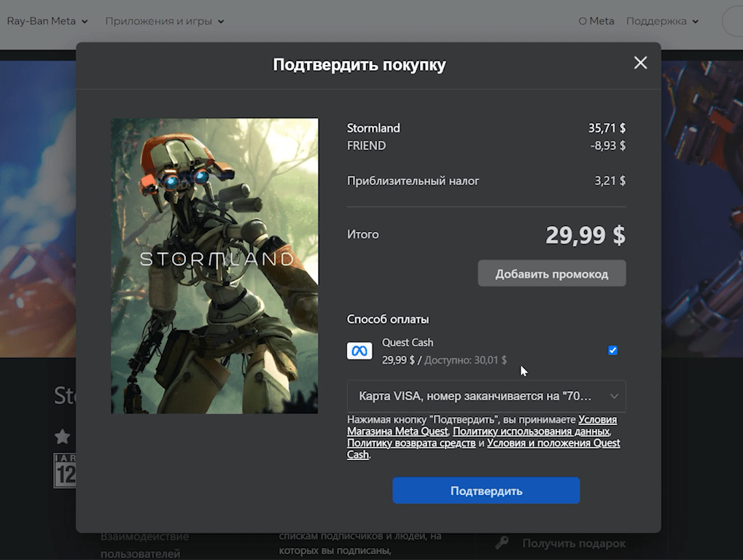Click the Meta logo beside Quest Cash
The height and width of the screenshot is (560, 743).
coord(359,351)
